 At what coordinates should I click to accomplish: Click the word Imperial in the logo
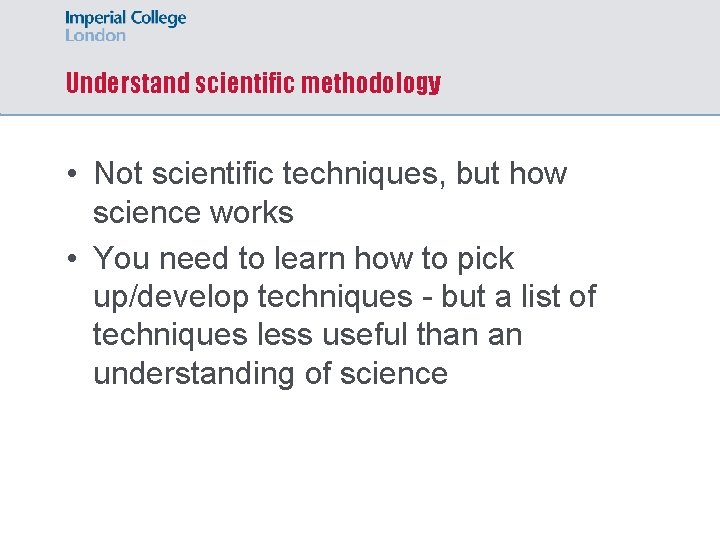[96, 19]
